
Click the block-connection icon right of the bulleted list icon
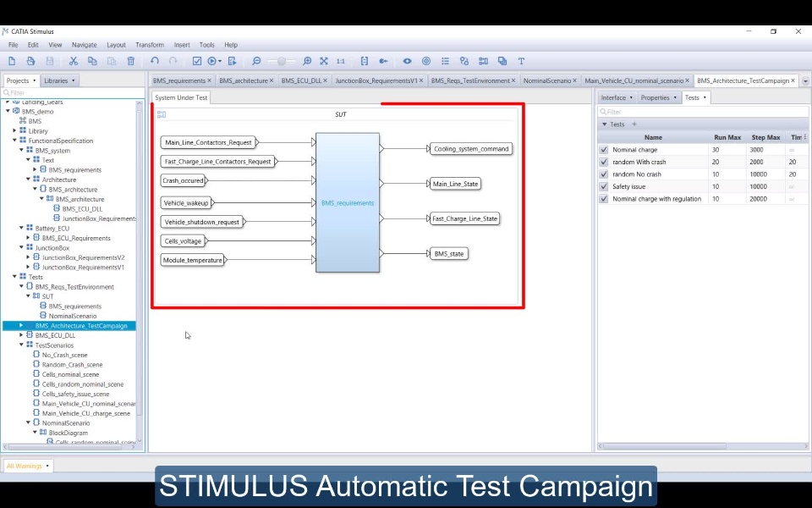(464, 61)
